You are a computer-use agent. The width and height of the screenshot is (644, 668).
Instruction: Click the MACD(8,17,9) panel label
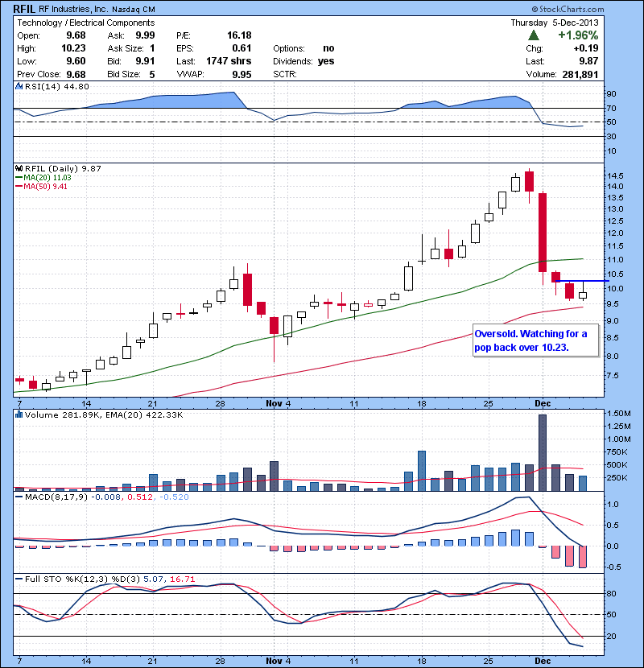point(56,497)
